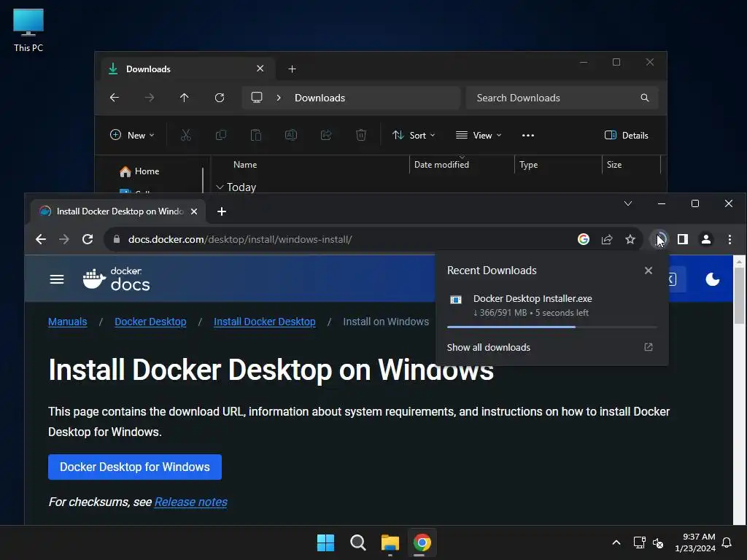
Task: Click forward arrow in File Explorer
Action: [x=150, y=98]
